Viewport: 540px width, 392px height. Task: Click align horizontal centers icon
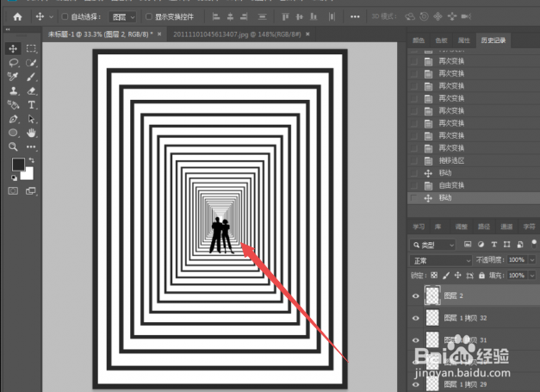tap(231, 16)
